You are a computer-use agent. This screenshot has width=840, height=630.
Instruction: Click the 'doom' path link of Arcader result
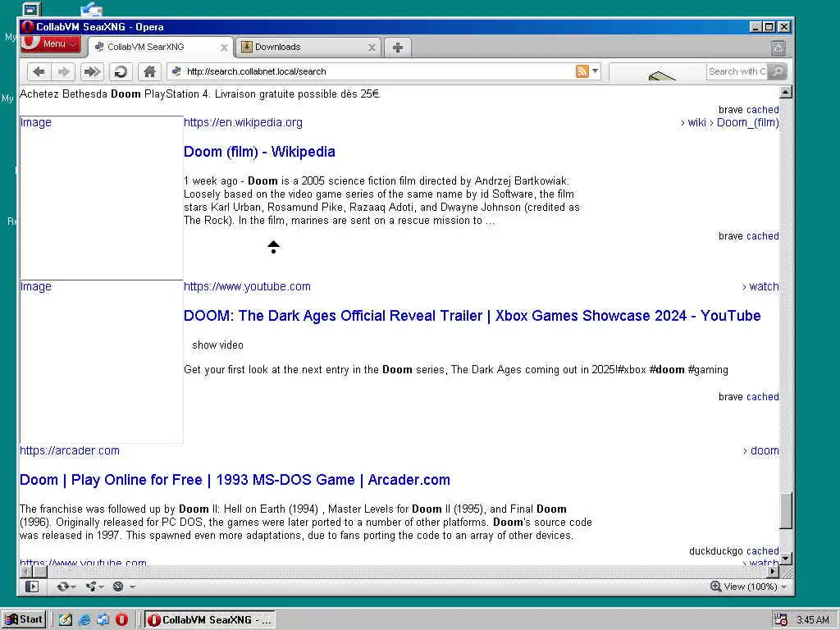761,450
